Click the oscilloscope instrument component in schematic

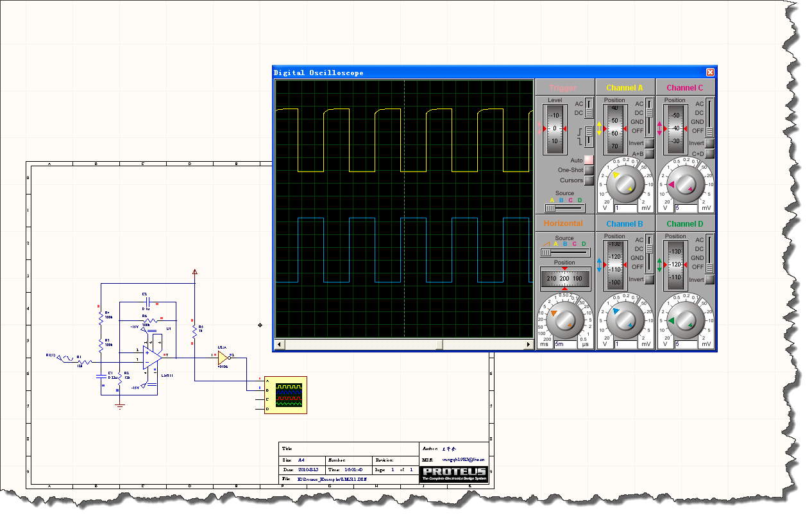(x=285, y=395)
